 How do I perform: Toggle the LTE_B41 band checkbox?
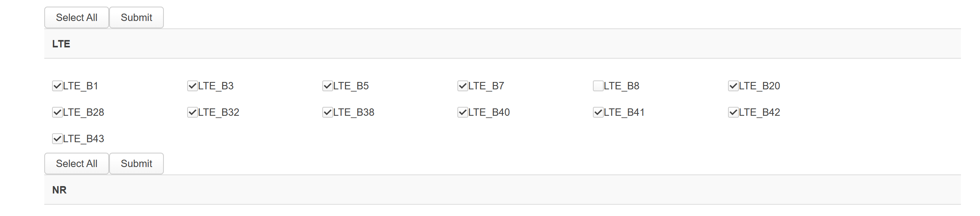click(x=598, y=112)
